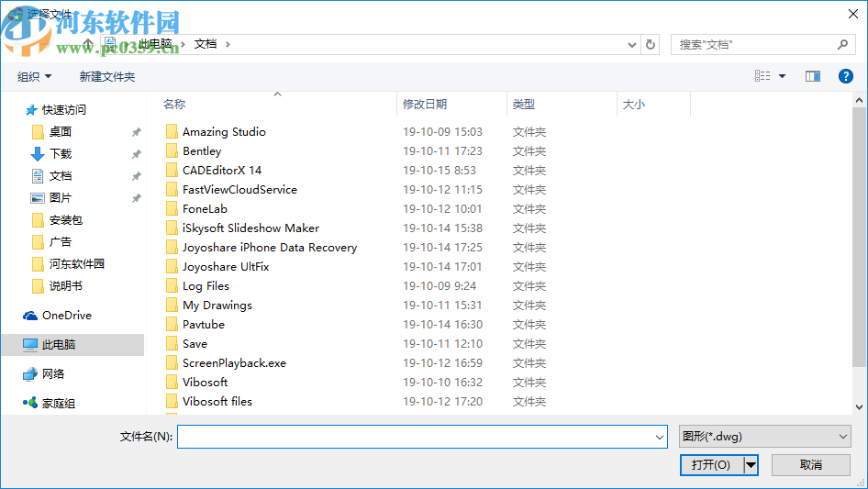868x489 pixels.
Task: Click the scrollbar down arrow
Action: click(x=859, y=407)
